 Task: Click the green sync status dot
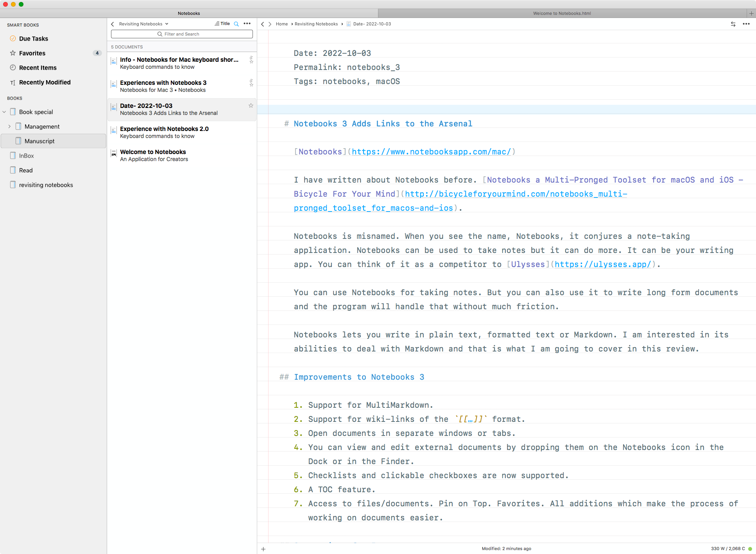pyautogui.click(x=750, y=549)
